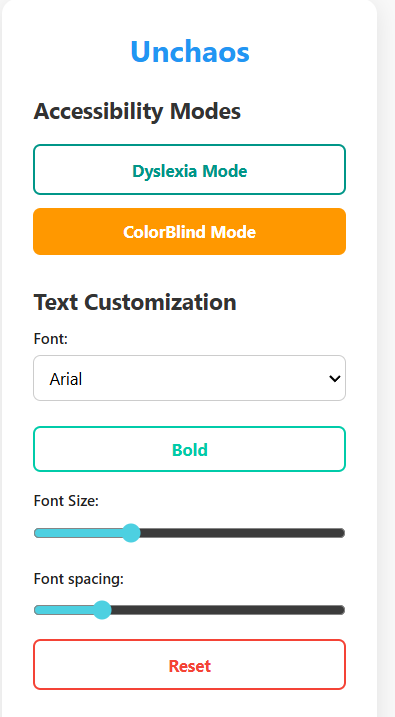This screenshot has height=717, width=395.
Task: Toggle the Dyslexia Mode button
Action: pyautogui.click(x=189, y=170)
